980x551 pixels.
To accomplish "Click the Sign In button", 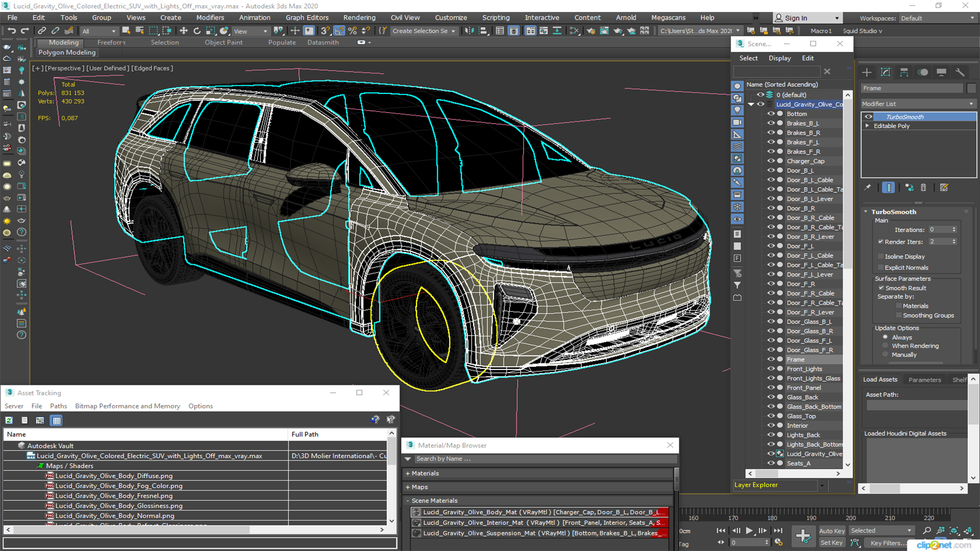I will pos(807,18).
